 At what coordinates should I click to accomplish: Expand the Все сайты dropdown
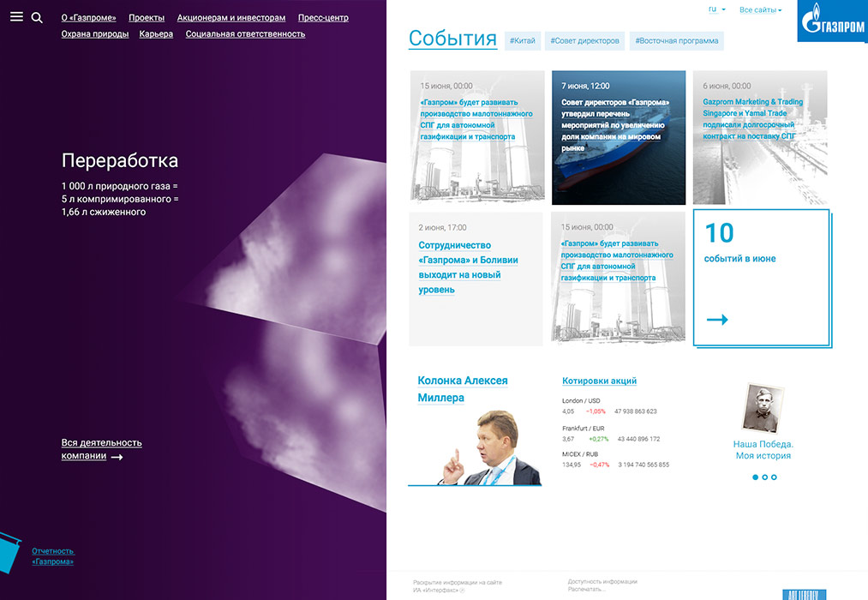(x=760, y=10)
